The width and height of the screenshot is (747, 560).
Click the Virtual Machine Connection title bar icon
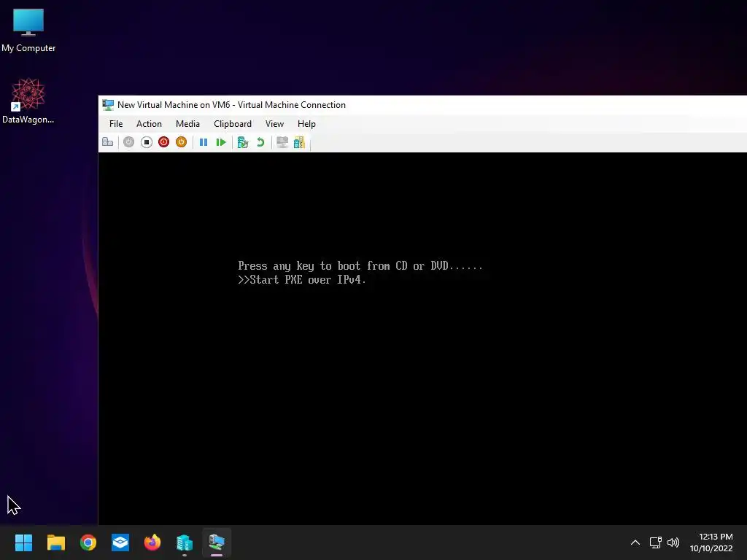108,105
